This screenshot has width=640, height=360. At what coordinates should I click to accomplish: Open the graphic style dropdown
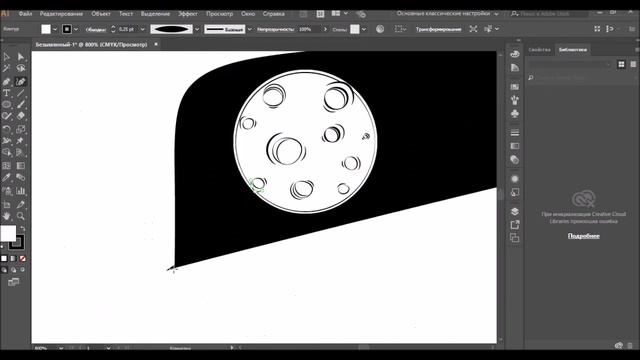coord(364,29)
